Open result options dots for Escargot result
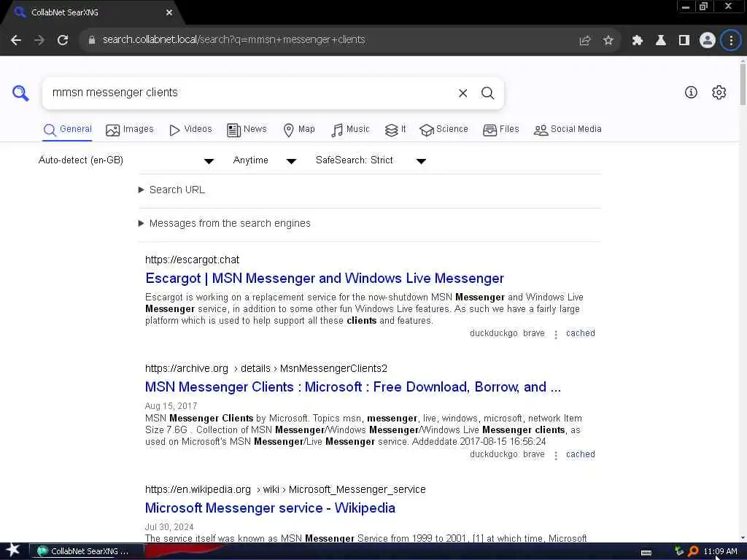Screen dimensions: 747x560 [555, 334]
